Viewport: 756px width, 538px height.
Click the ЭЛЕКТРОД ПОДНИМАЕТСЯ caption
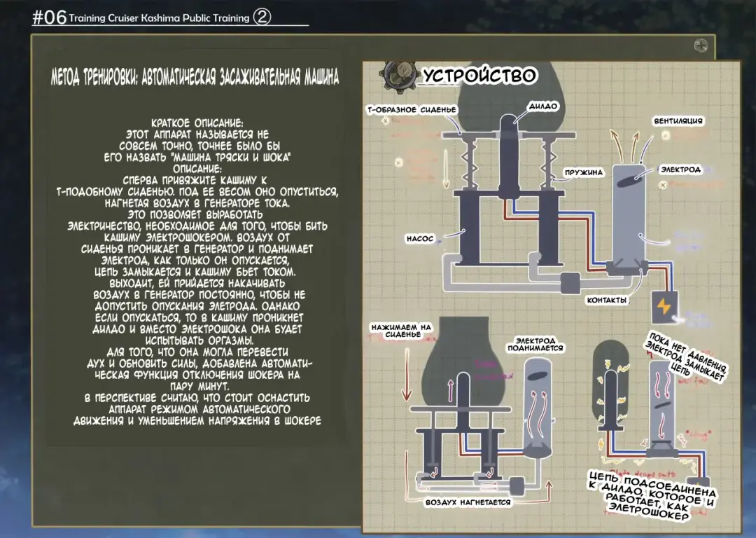pos(539,343)
